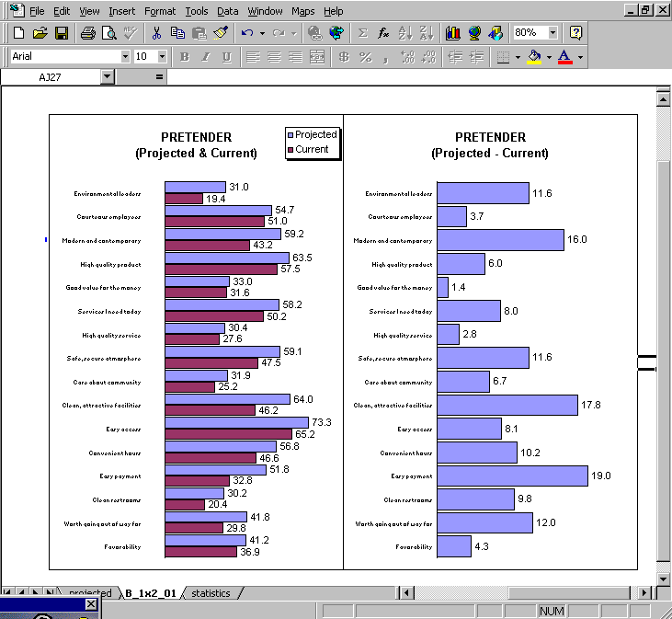Click the Office Assistant help icon
This screenshot has width=672, height=619.
[x=575, y=33]
